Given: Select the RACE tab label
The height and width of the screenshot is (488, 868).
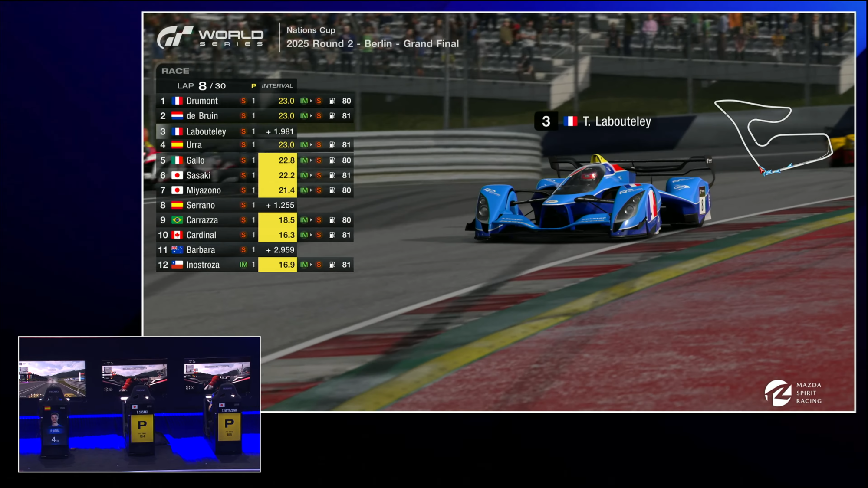Looking at the screenshot, I should [175, 71].
